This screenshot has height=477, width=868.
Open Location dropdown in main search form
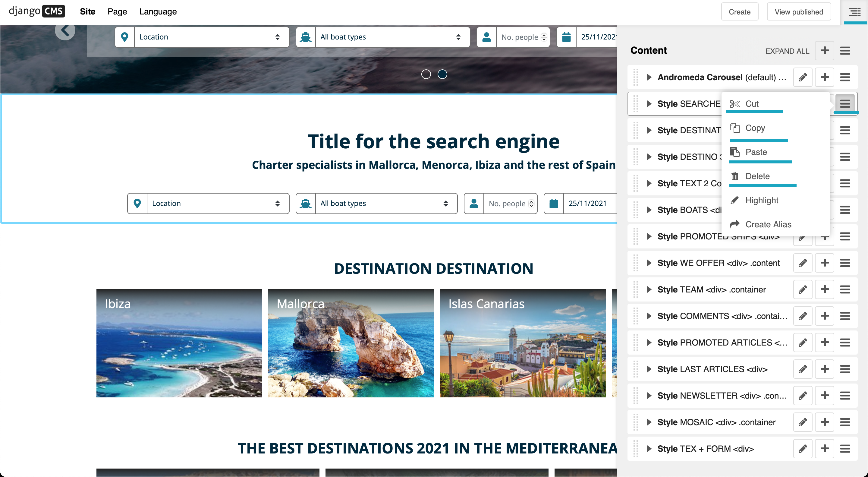coord(218,203)
